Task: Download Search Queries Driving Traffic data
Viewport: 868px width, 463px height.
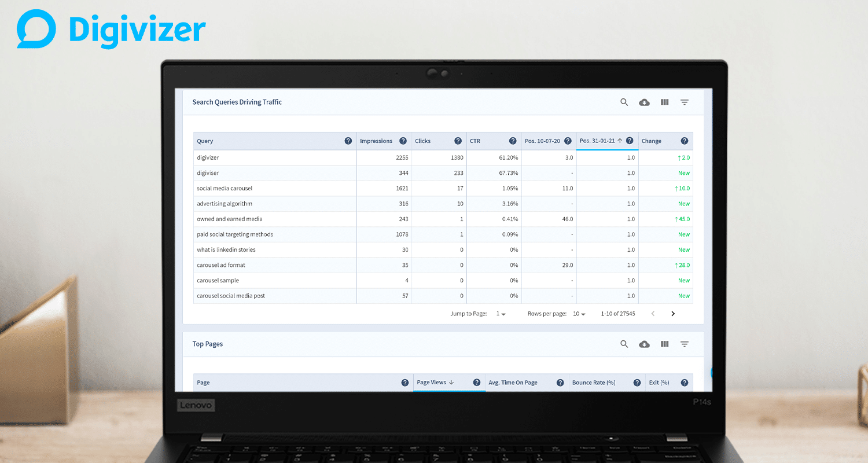Action: [644, 102]
